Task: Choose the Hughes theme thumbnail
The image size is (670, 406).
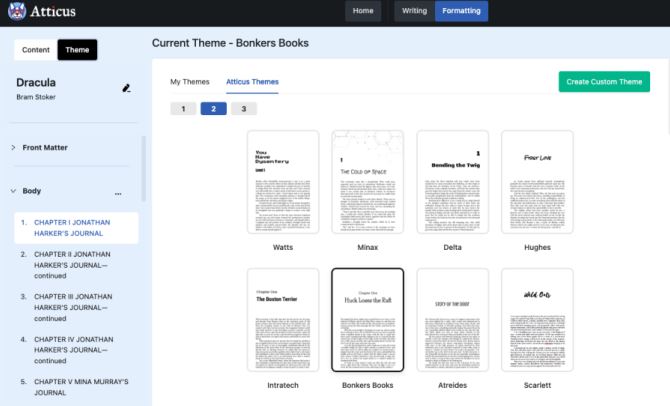Action: pos(537,182)
